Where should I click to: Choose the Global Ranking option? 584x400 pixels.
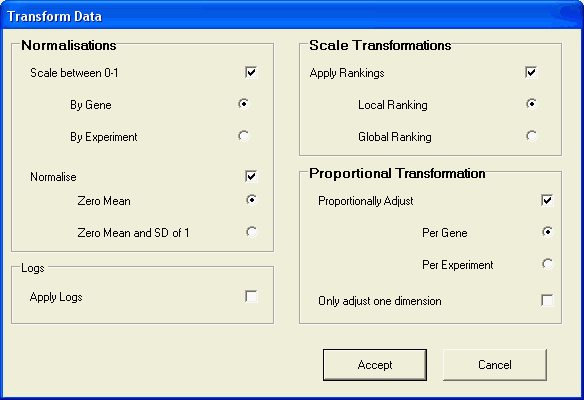pyautogui.click(x=532, y=136)
